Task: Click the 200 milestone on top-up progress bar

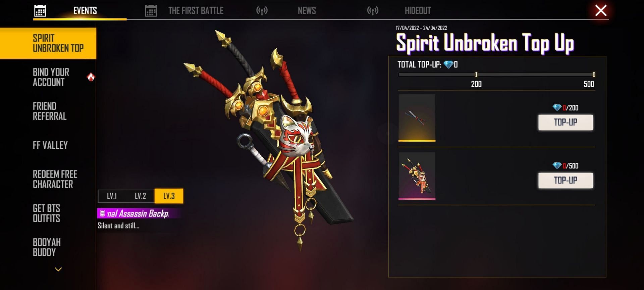Action: click(x=476, y=75)
